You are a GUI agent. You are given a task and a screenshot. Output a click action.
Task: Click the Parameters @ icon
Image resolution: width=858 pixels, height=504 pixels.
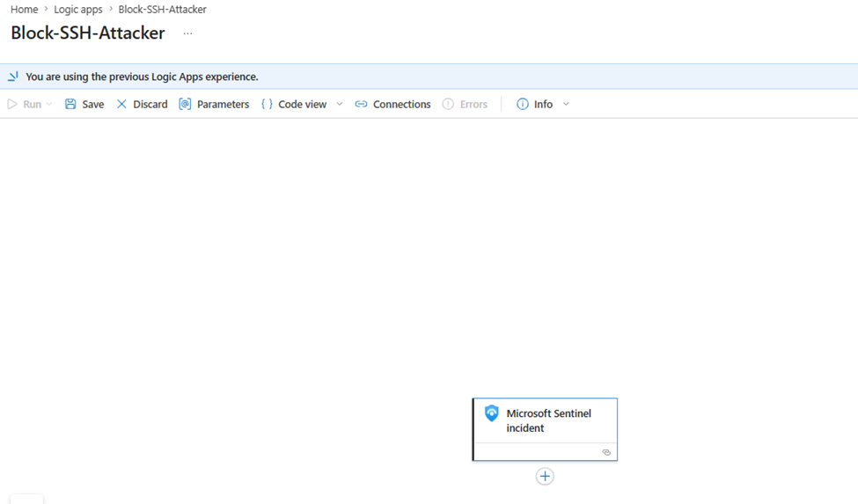(185, 104)
